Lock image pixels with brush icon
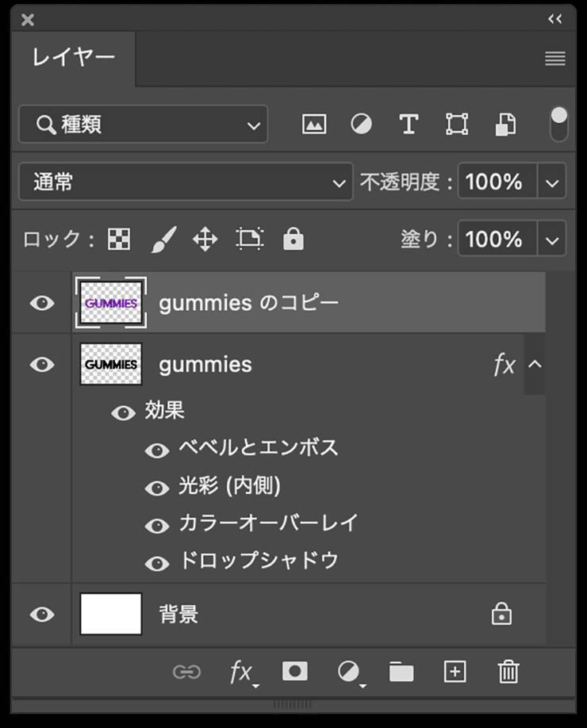This screenshot has width=587, height=728. point(163,239)
